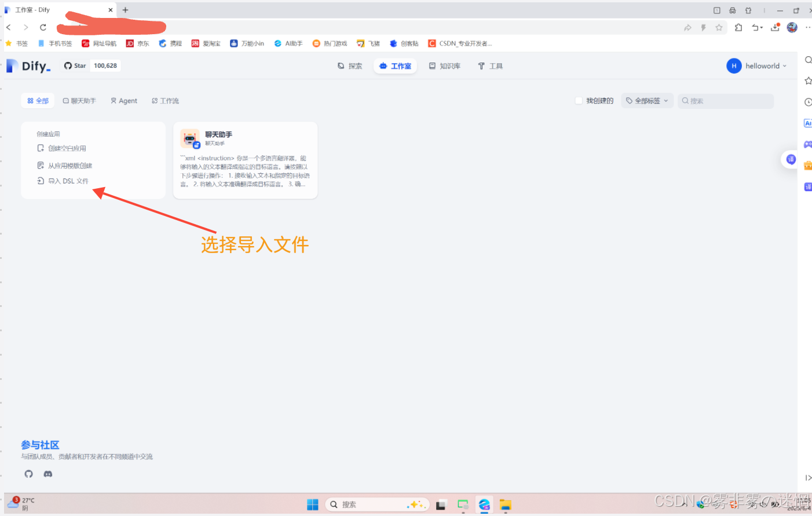
Task: Click the incognito glasses icon in title bar
Action: [x=733, y=10]
